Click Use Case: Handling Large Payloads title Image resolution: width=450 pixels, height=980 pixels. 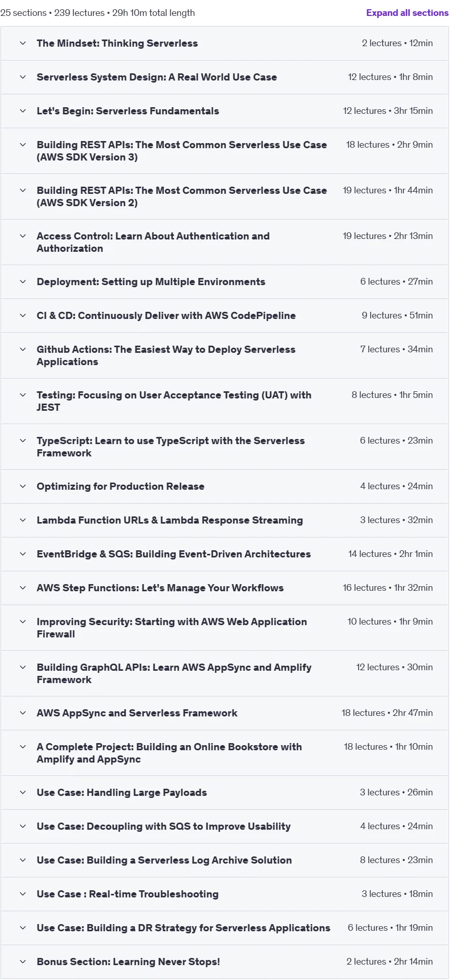(x=121, y=792)
